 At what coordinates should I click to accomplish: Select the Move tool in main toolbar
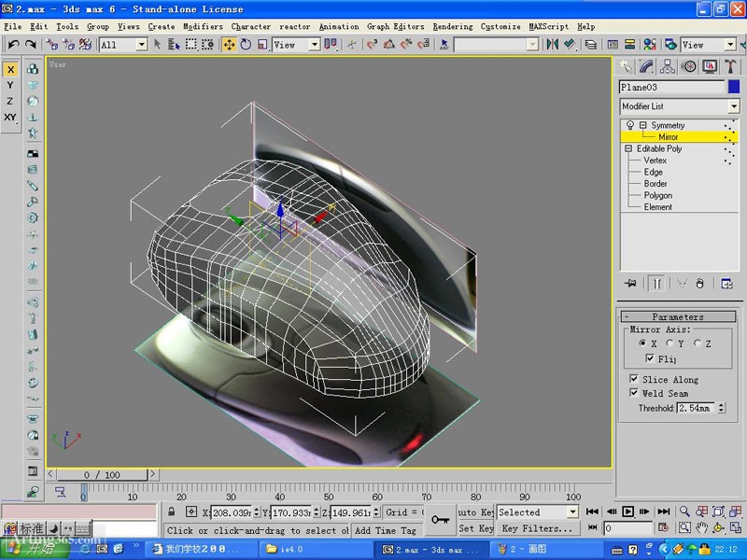point(229,45)
